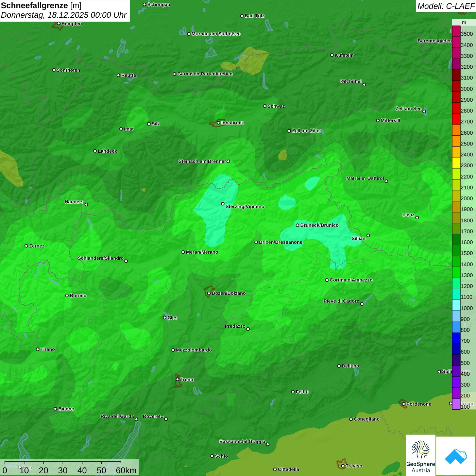Click the 'Schlanders/Silandro' label

[101, 258]
